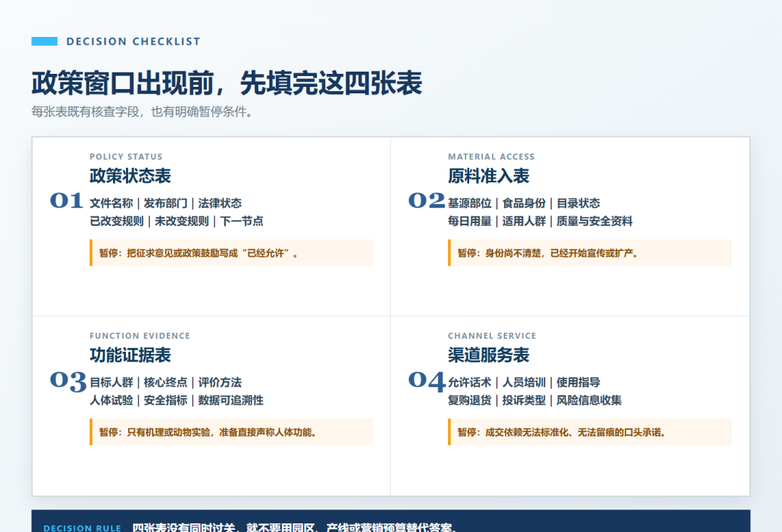The height and width of the screenshot is (532, 782).
Task: Click pause note 只有机理或动物实验
Action: pos(232,432)
